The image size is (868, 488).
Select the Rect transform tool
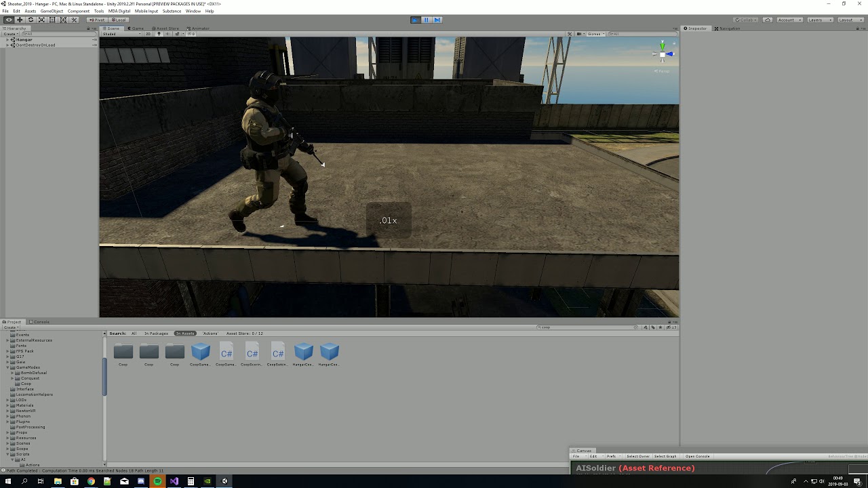[52, 20]
